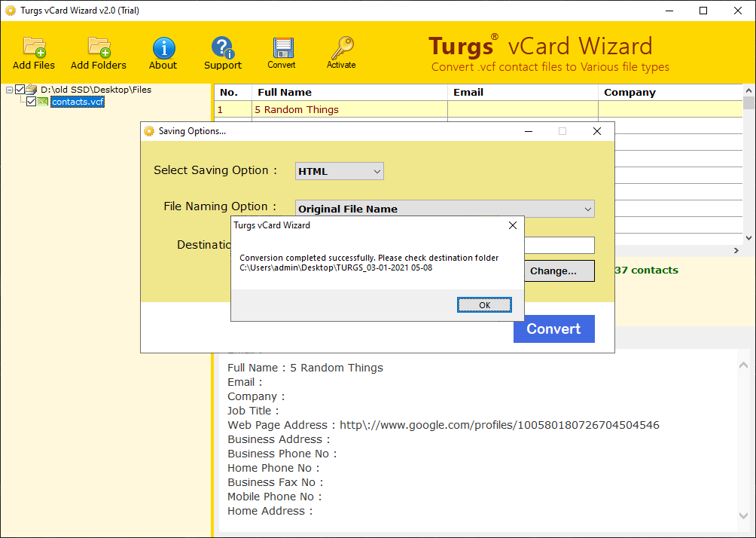Minimize the Saving Options window
The height and width of the screenshot is (538, 756).
(x=529, y=131)
